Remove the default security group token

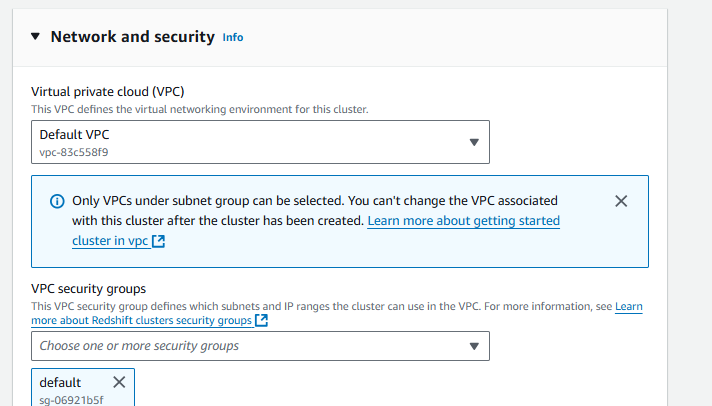pyautogui.click(x=119, y=382)
